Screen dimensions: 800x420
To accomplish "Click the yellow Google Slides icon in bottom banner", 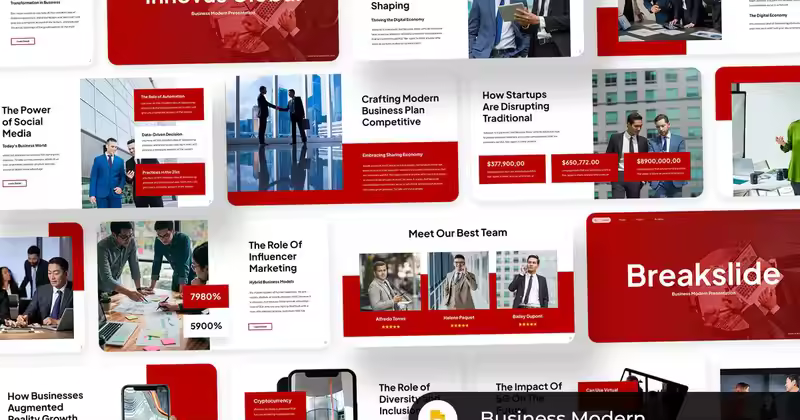I will [437, 414].
